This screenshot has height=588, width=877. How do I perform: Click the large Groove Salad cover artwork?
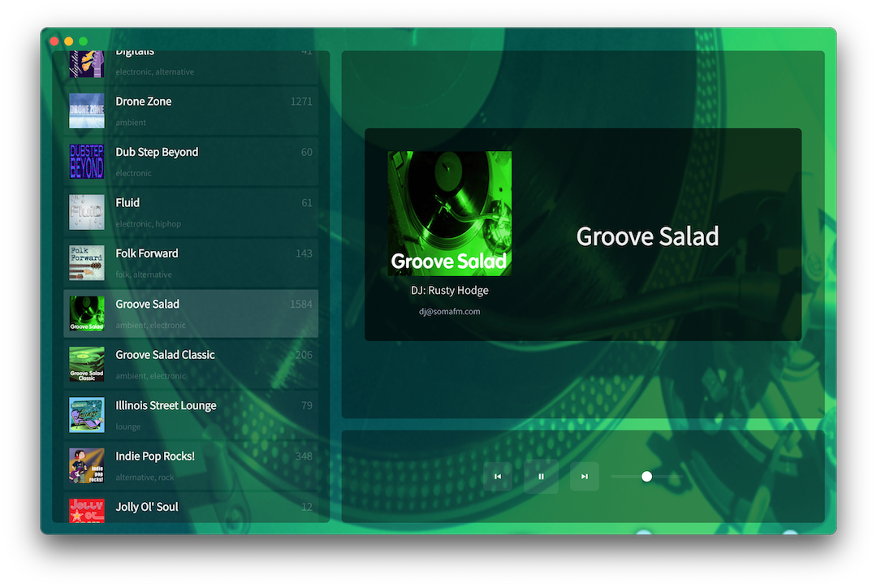tap(449, 211)
